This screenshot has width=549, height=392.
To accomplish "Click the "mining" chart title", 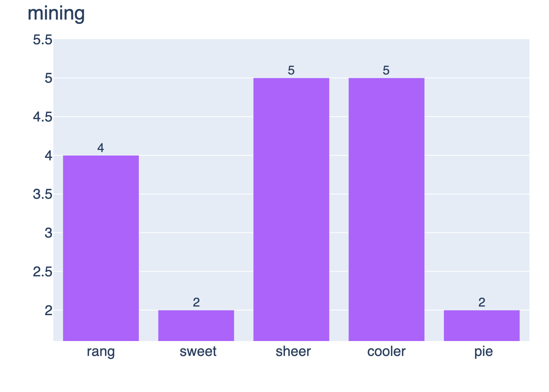I will (x=56, y=14).
